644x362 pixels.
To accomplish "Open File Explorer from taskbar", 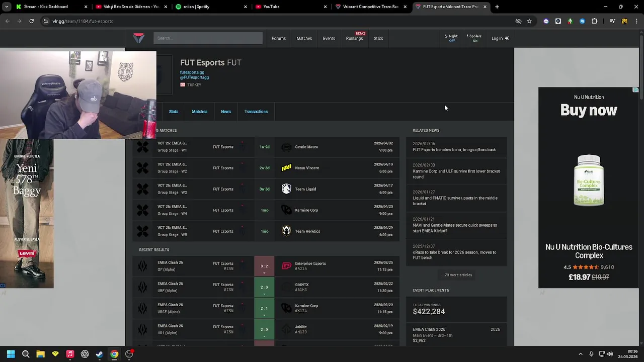I will click(x=40, y=354).
